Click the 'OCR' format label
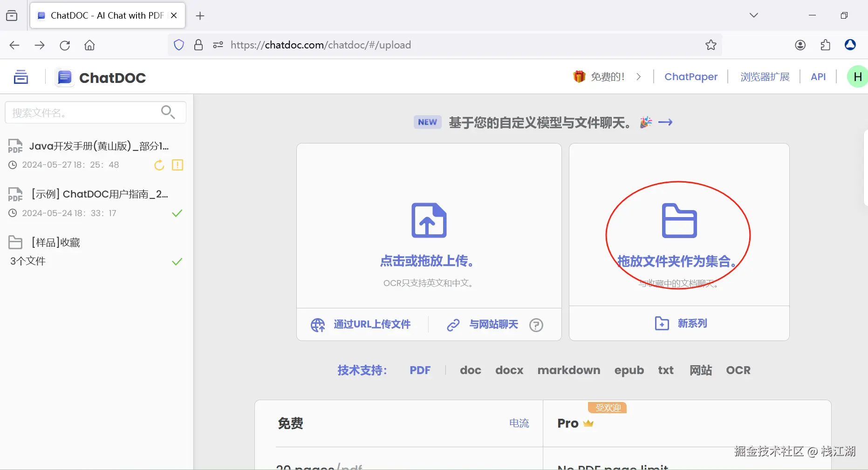Screen dimensions: 868x470 click(x=738, y=370)
